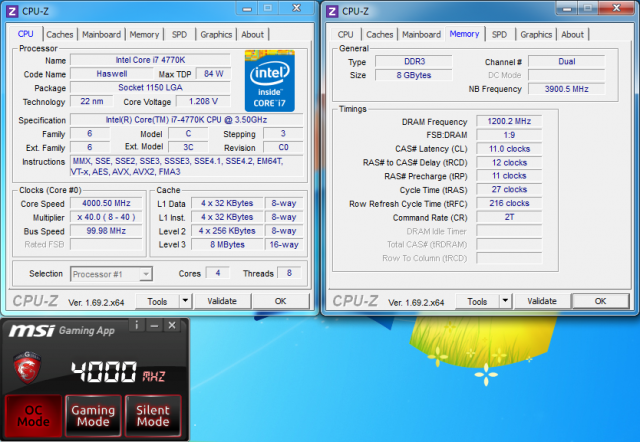Click Tools button in right CPU-Z window

click(x=477, y=301)
